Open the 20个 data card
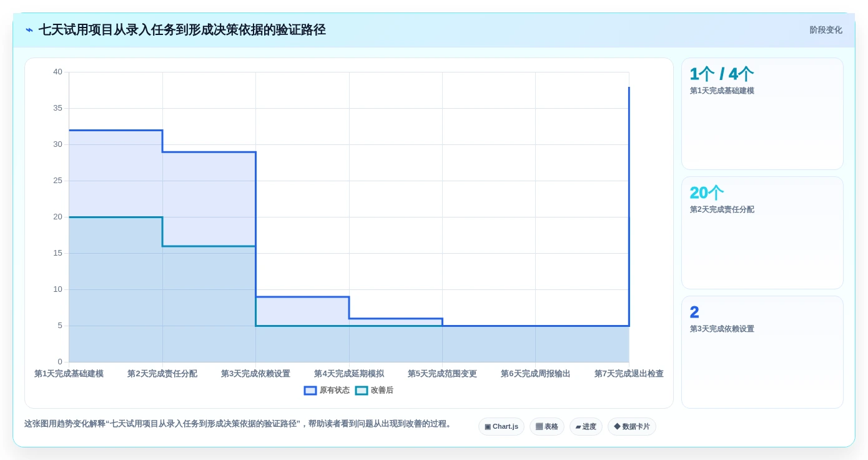 (x=762, y=232)
